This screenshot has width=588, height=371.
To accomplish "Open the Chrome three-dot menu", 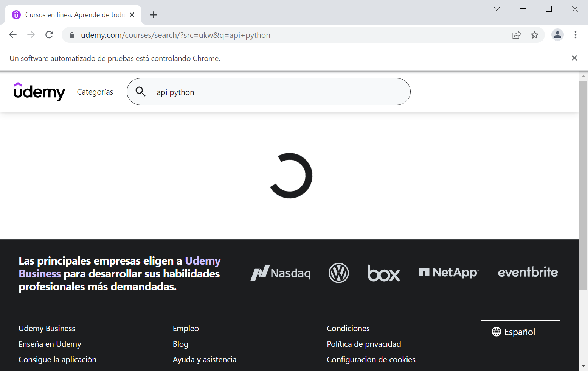I will click(576, 35).
